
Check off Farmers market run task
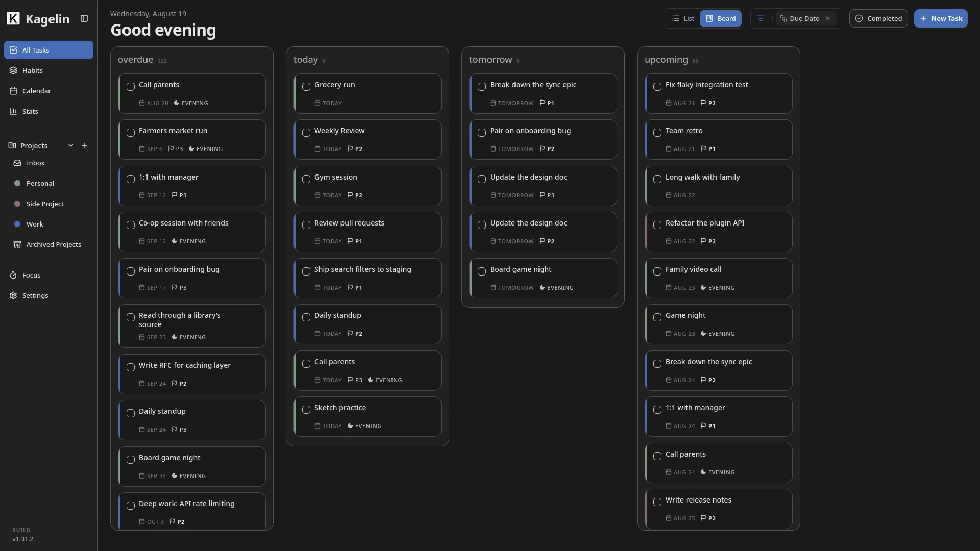(x=131, y=133)
